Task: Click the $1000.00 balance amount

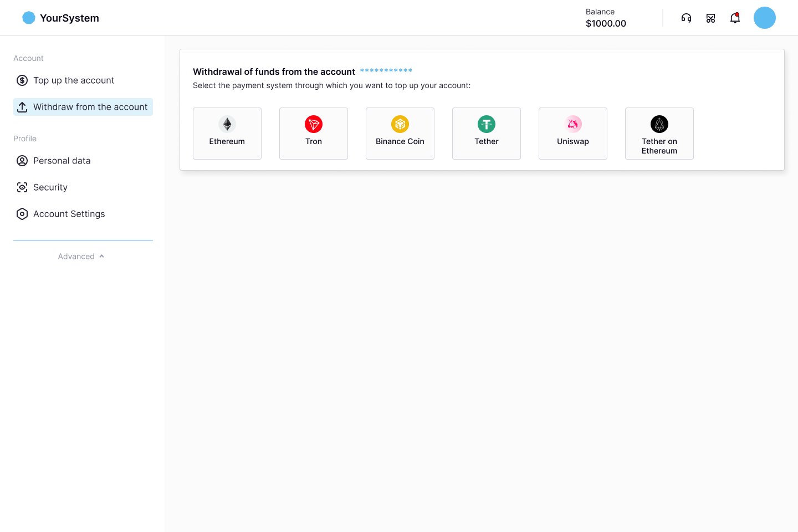Action: pos(606,23)
